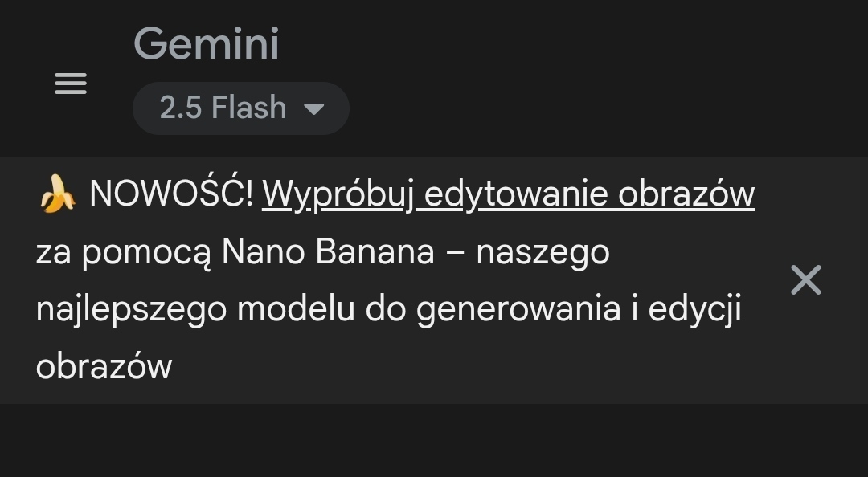Open the 2.5 Flash model selector

240,108
